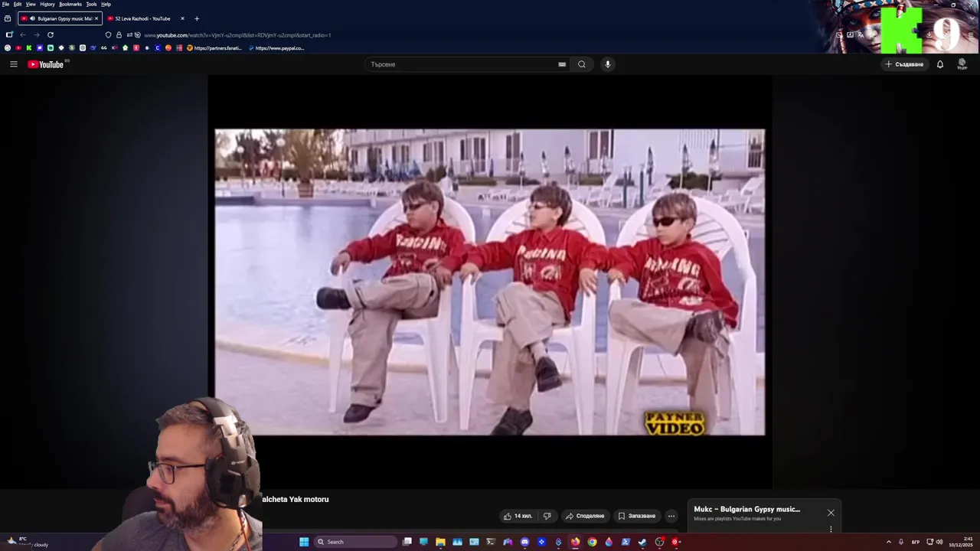Open Steam from the taskbar
This screenshot has height=551, width=980.
click(x=642, y=542)
